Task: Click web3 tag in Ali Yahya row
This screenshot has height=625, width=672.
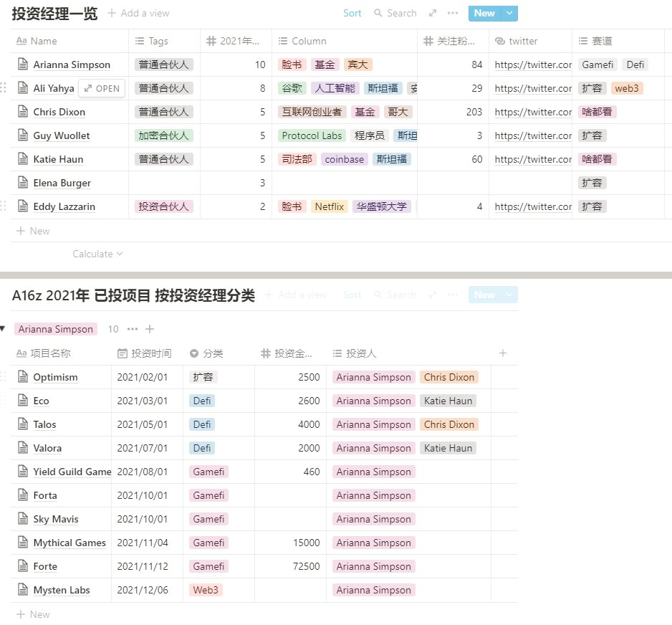Action: [x=627, y=88]
